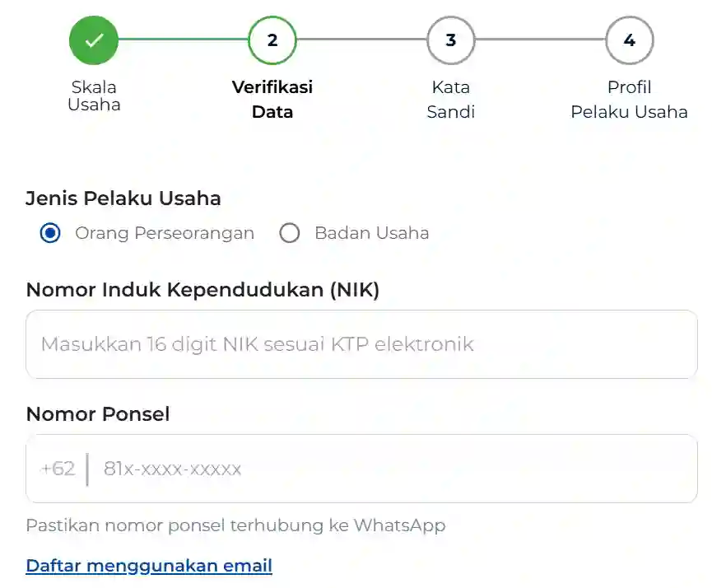Choose the Badan Usaha radio button
The height and width of the screenshot is (588, 712).
(290, 233)
